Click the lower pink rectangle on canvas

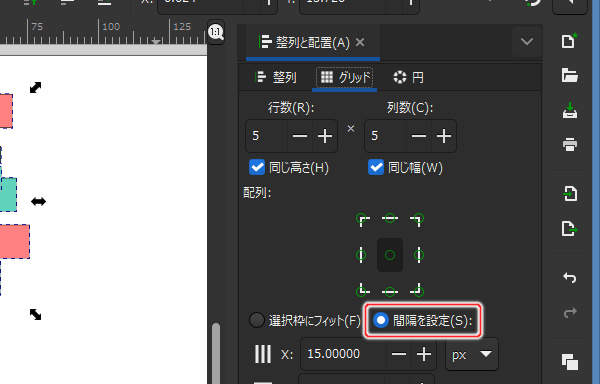15,242
